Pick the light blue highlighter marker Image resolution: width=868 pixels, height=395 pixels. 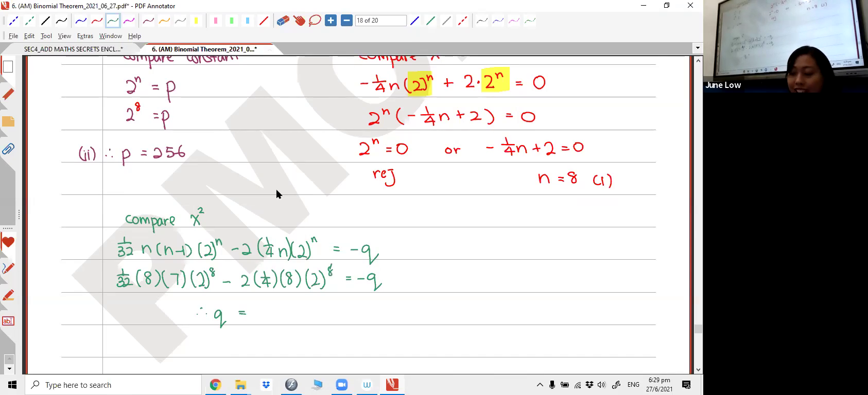pos(248,21)
